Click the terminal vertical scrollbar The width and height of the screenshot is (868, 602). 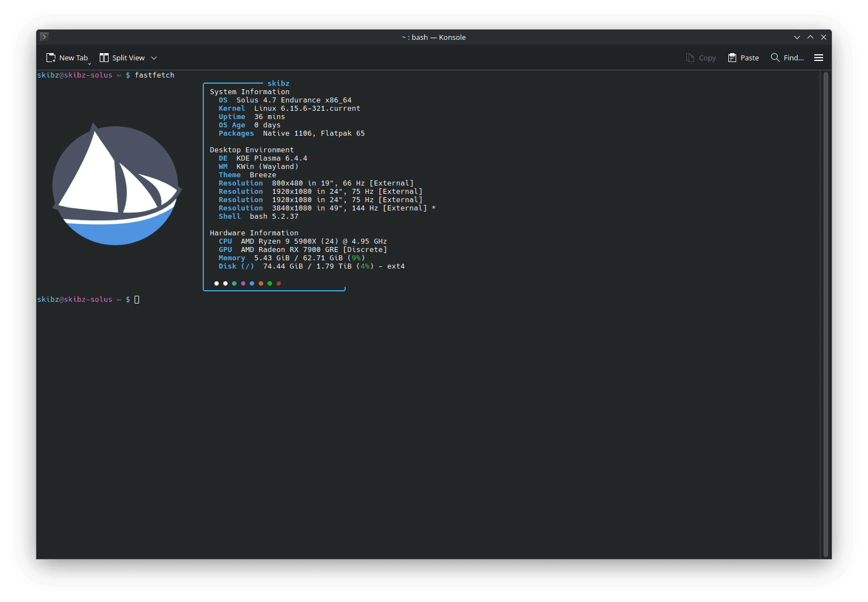coord(825,315)
